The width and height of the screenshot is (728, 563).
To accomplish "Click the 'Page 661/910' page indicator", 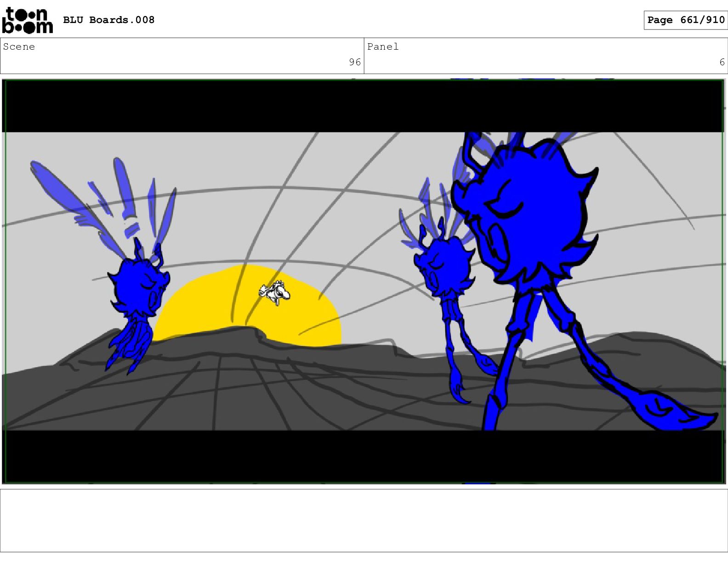I will (686, 20).
